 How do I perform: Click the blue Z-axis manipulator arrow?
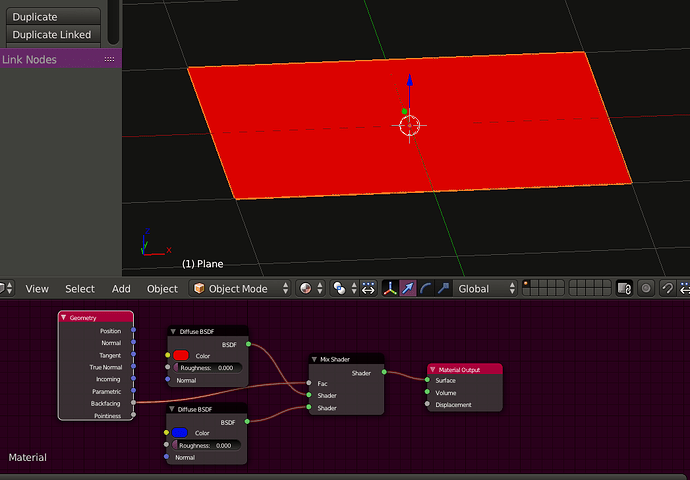(x=410, y=80)
